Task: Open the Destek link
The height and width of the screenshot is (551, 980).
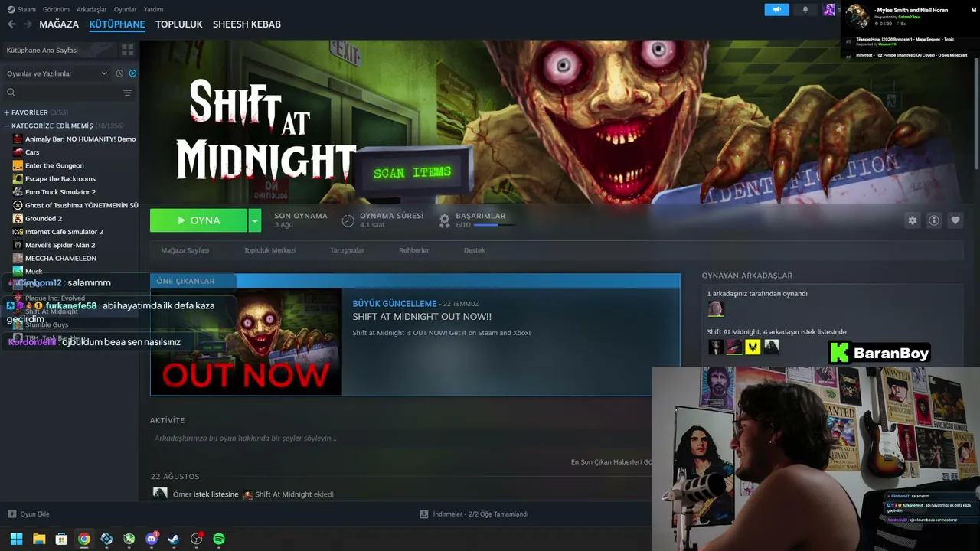Action: coord(474,250)
